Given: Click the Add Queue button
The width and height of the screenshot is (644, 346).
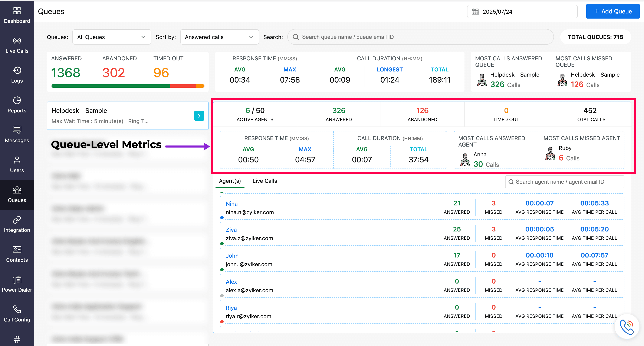Looking at the screenshot, I should [x=613, y=11].
